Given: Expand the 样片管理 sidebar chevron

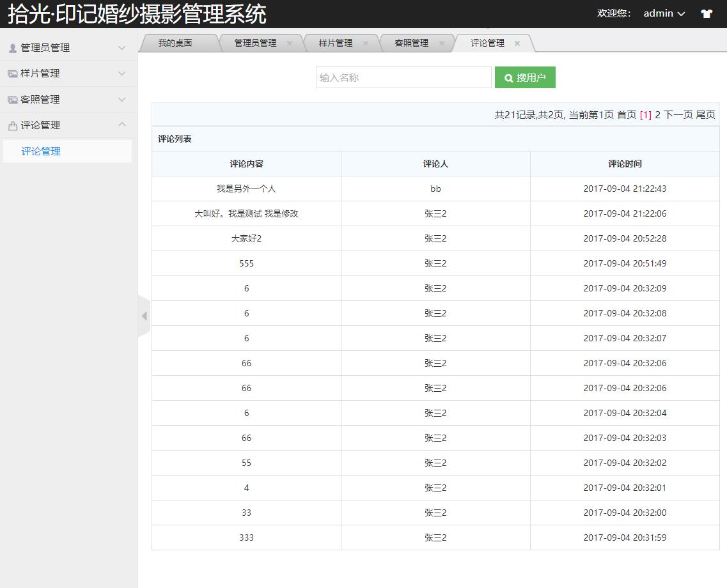Looking at the screenshot, I should [x=122, y=73].
